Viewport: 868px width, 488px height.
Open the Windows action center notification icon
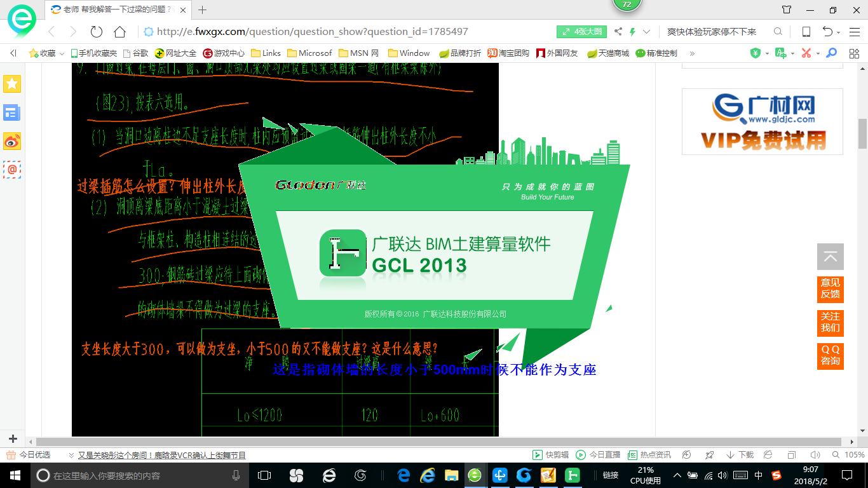[846, 475]
